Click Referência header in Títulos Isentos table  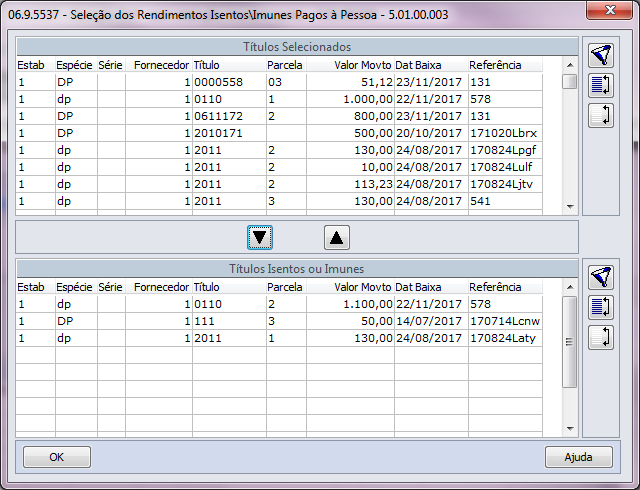pos(505,287)
